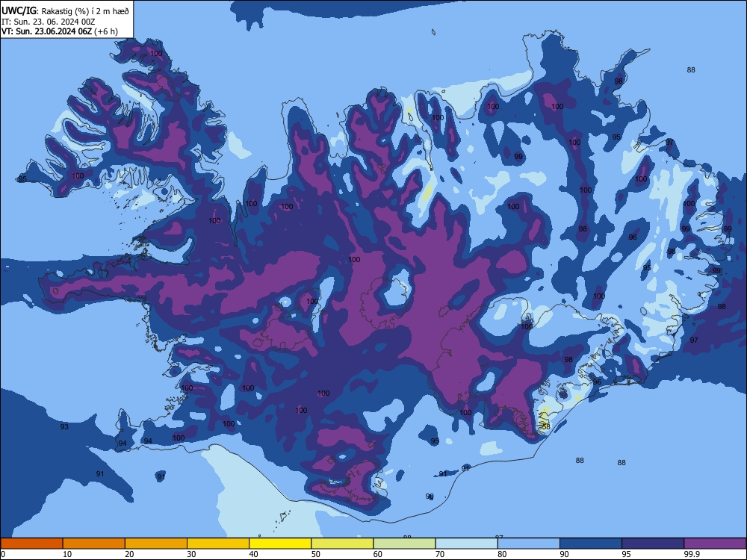Click the golden 30–40 legend color block
The image size is (747, 560).
(218, 544)
